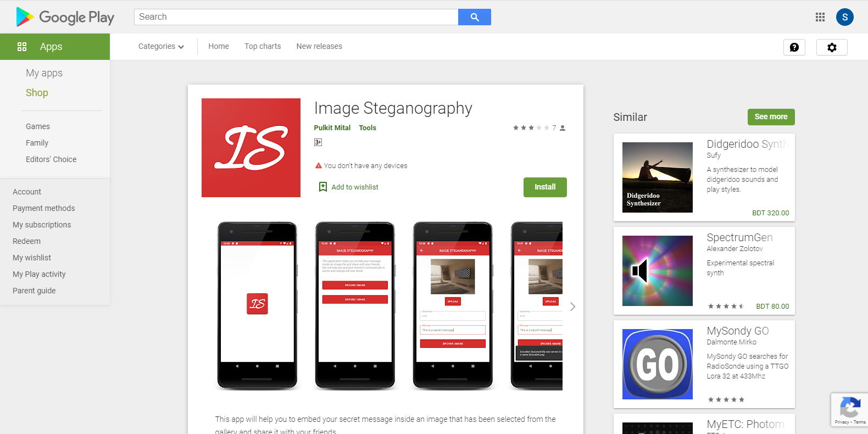The width and height of the screenshot is (868, 434).
Task: Open the MySondy GO app icon
Action: 658,364
